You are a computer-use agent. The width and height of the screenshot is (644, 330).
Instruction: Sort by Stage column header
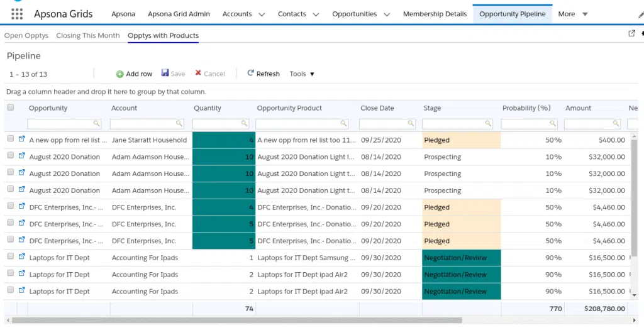click(x=432, y=108)
